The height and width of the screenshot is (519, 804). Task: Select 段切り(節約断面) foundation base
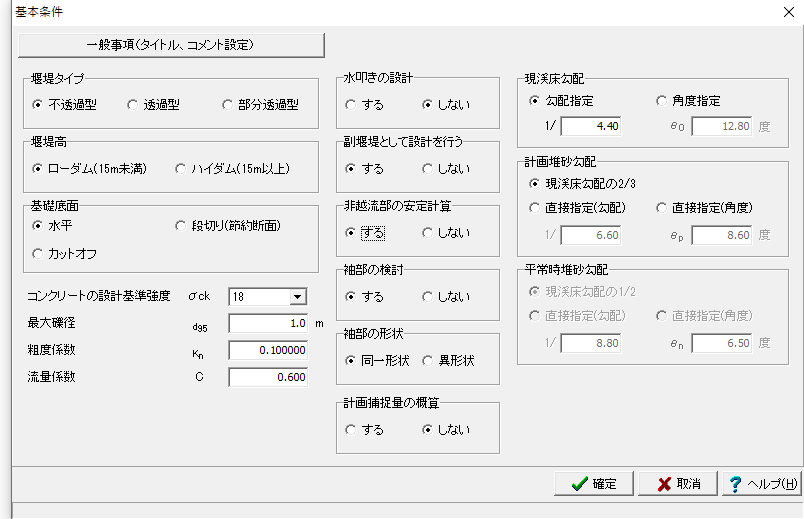tap(181, 226)
